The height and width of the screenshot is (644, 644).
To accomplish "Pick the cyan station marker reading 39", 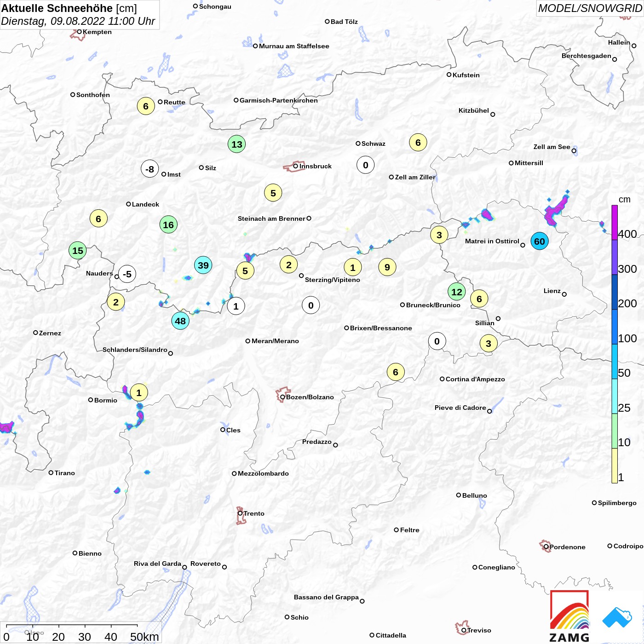I will click(203, 265).
